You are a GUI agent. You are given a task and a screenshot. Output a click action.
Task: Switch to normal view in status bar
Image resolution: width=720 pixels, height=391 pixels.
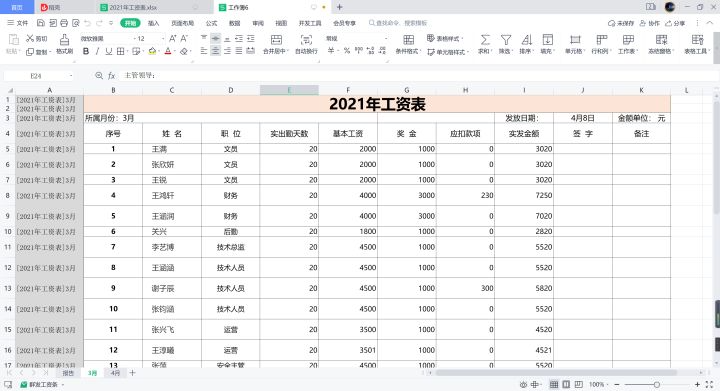554,384
